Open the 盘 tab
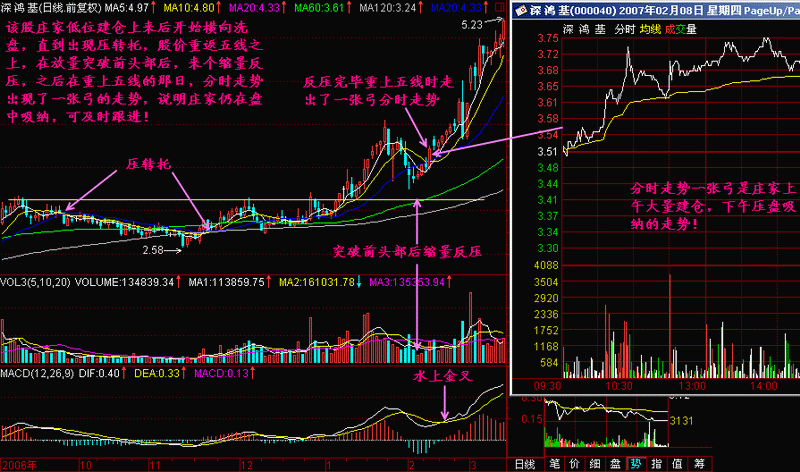This screenshot has width=800, height=472. point(615,464)
